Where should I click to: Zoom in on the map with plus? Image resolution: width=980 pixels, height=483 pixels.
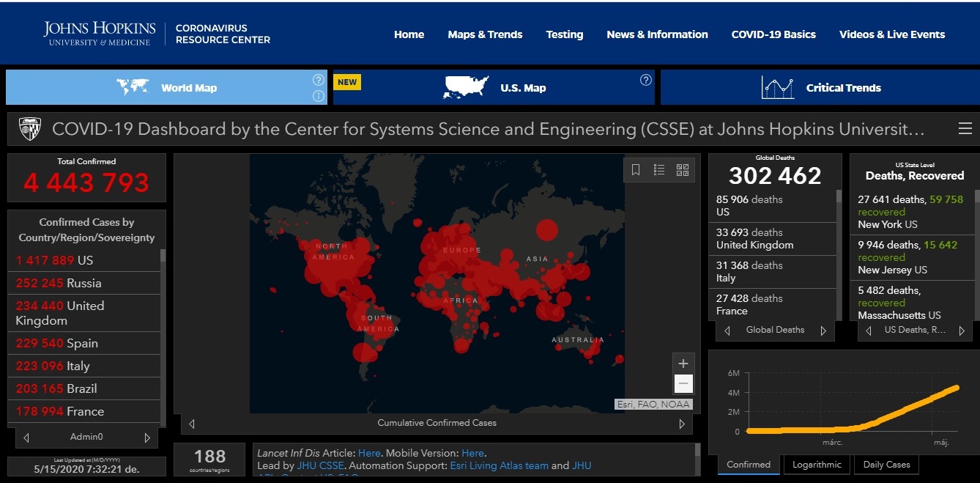coord(683,364)
